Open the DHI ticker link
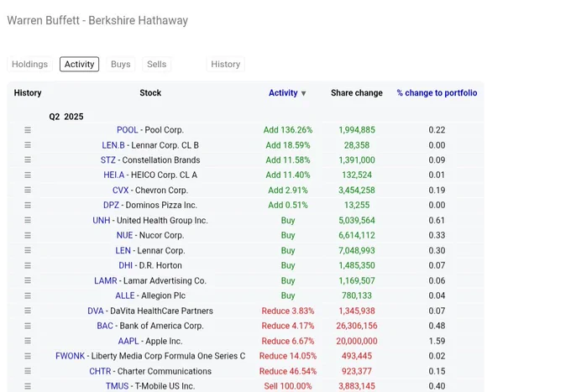This screenshot has height=392, width=571. point(126,266)
